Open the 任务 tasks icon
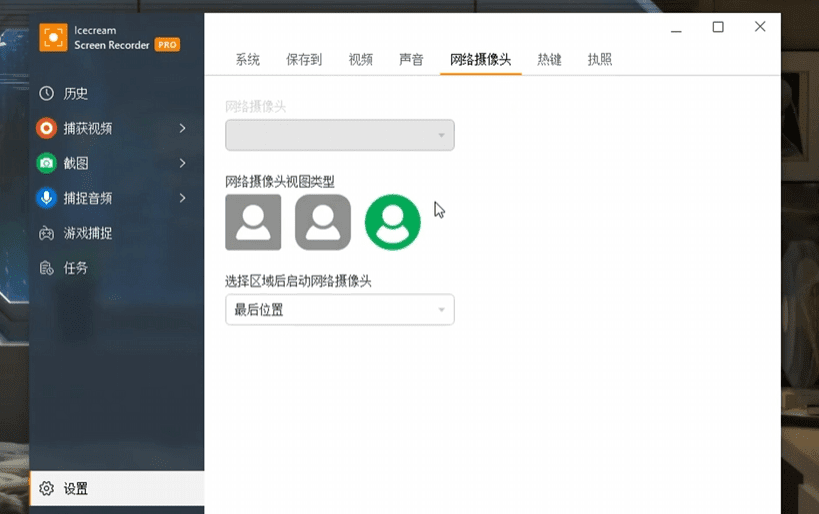The image size is (819, 514). (46, 268)
